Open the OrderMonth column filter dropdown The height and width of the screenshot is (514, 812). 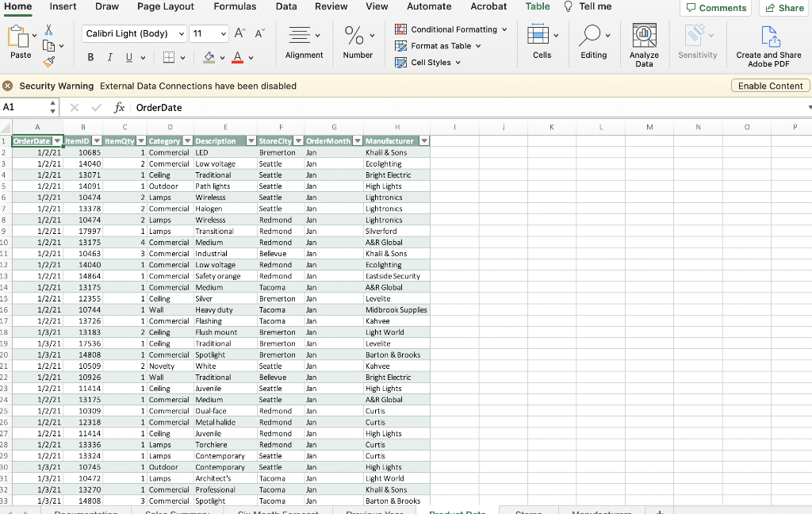358,141
